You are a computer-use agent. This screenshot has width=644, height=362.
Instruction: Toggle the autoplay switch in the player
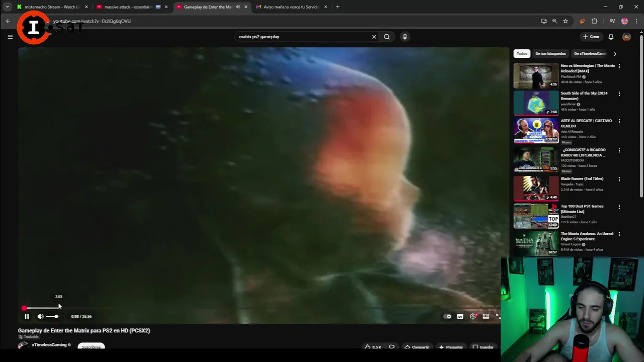447,316
